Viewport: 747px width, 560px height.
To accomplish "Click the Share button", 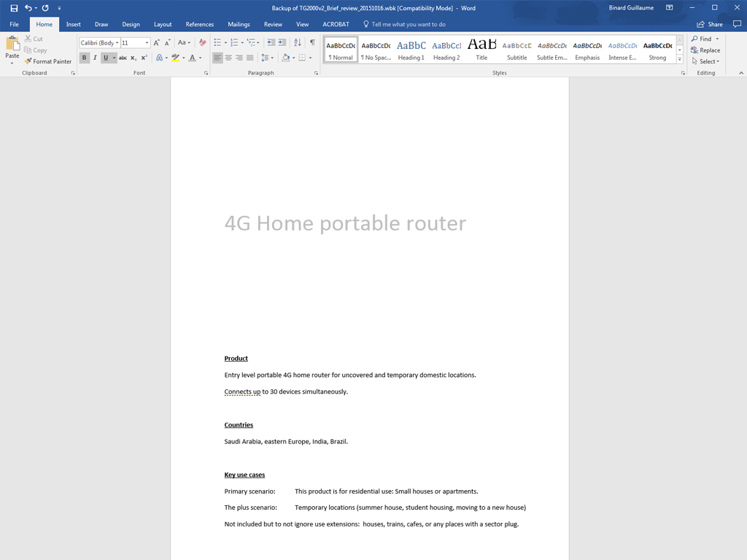I will click(710, 24).
